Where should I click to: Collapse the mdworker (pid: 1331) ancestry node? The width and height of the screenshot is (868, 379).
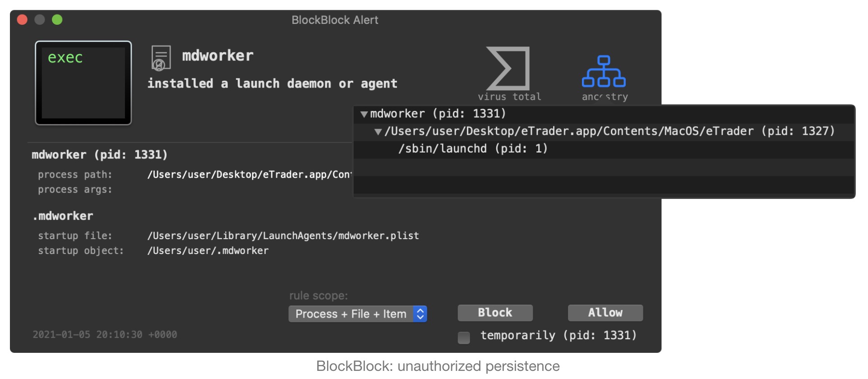(x=364, y=114)
